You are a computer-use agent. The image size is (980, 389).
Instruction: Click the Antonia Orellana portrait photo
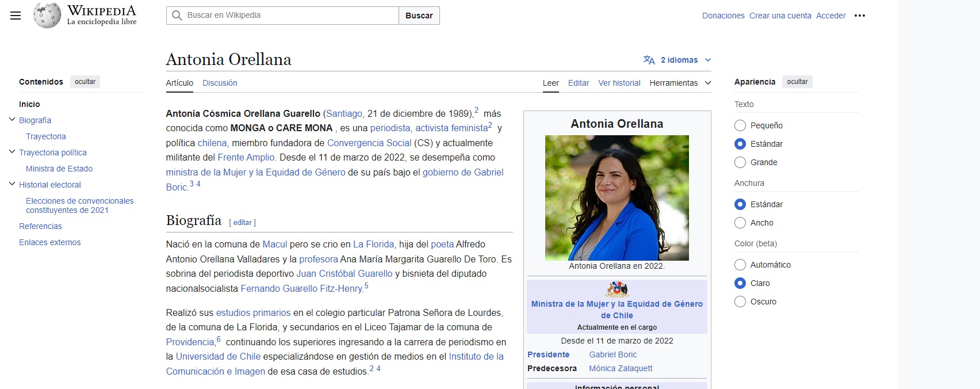[x=617, y=198]
